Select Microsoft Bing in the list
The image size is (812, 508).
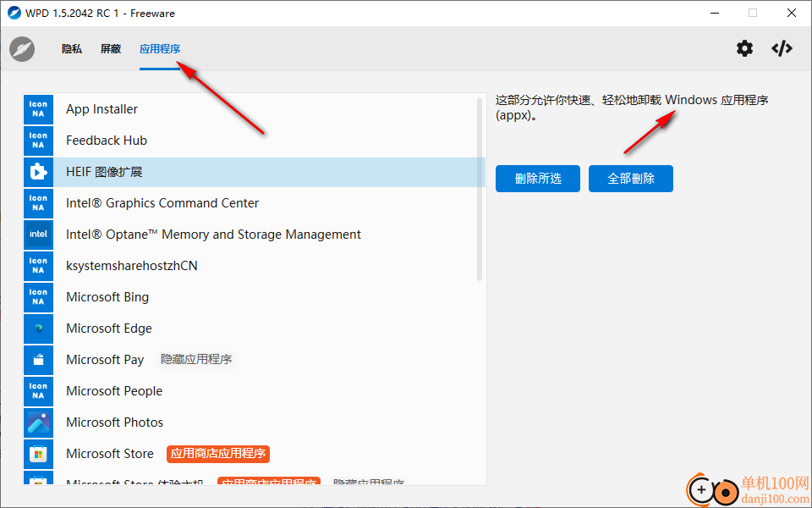tap(255, 297)
